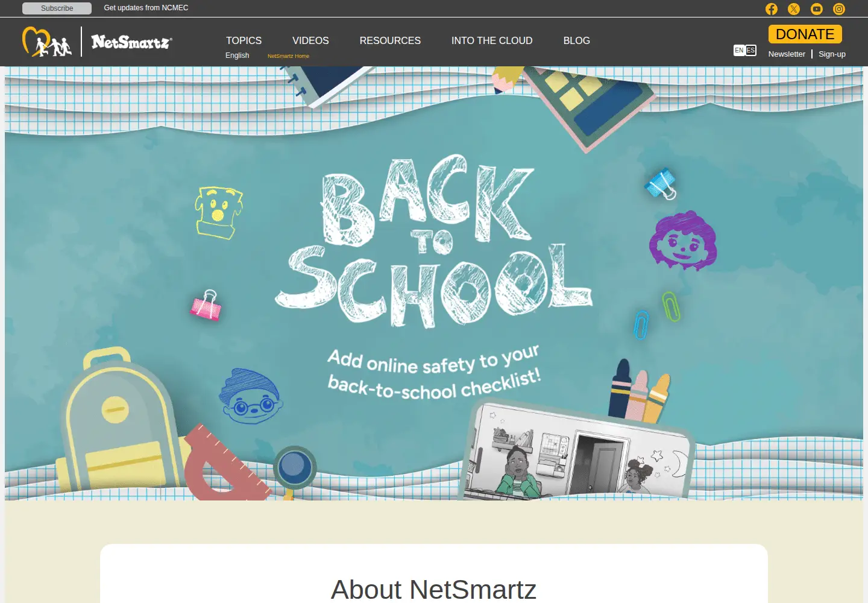Click the NCMEC heart-and-children logo
Image resolution: width=868 pixels, height=603 pixels.
[47, 42]
